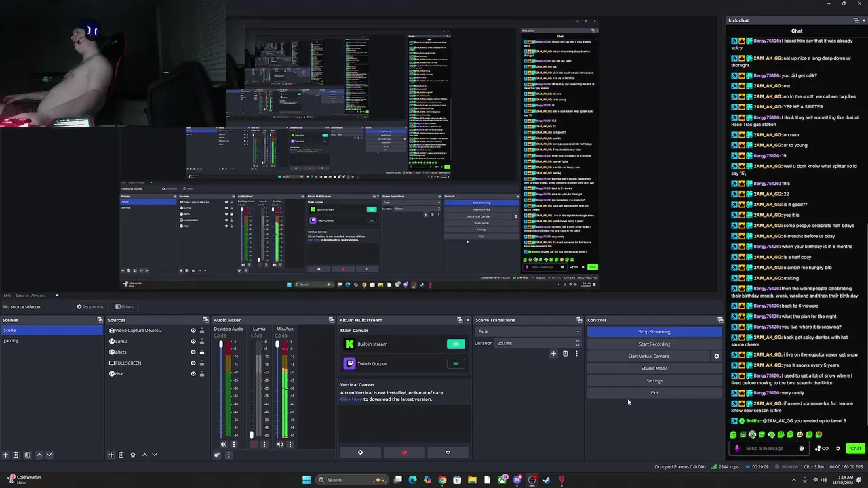Adjust the Lumia volume slider

251,390
